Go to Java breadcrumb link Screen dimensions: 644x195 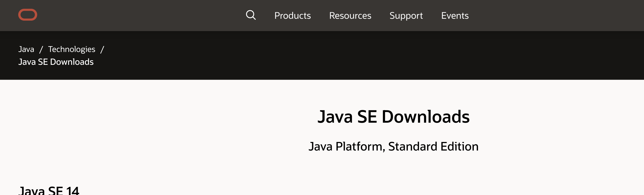pyautogui.click(x=26, y=49)
